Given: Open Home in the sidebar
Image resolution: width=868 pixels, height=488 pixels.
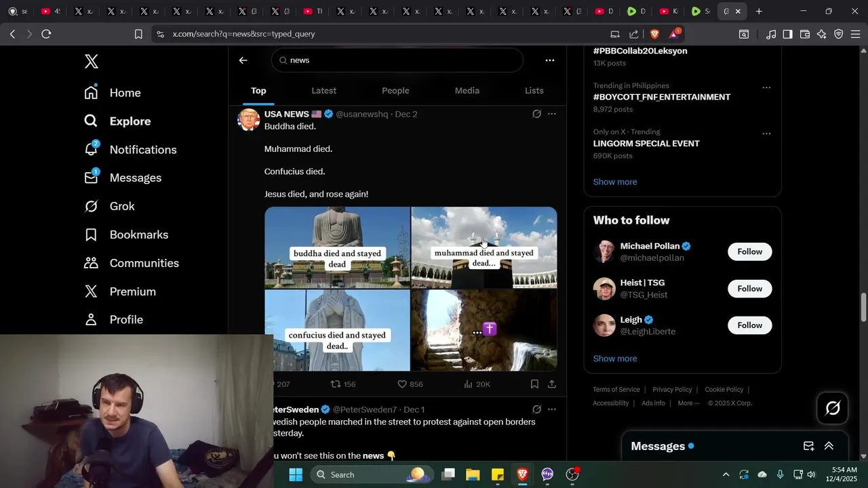Looking at the screenshot, I should click(113, 93).
